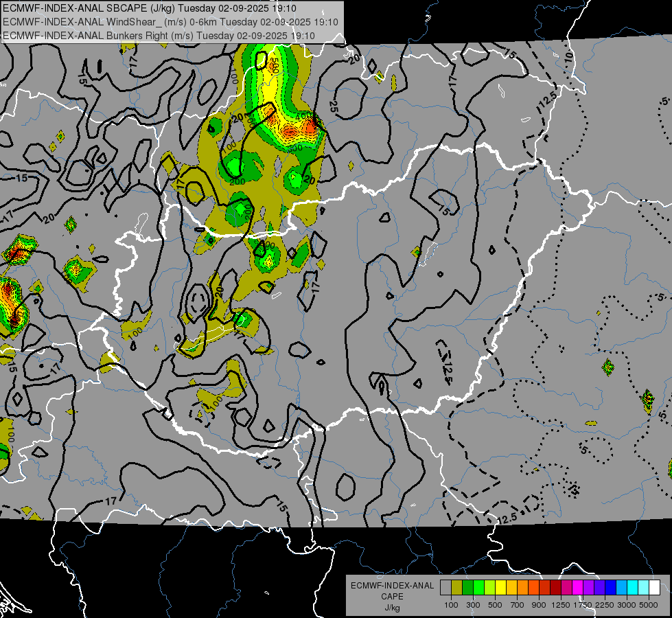Click the legend value 500
The width and height of the screenshot is (672, 618).
[495, 605]
